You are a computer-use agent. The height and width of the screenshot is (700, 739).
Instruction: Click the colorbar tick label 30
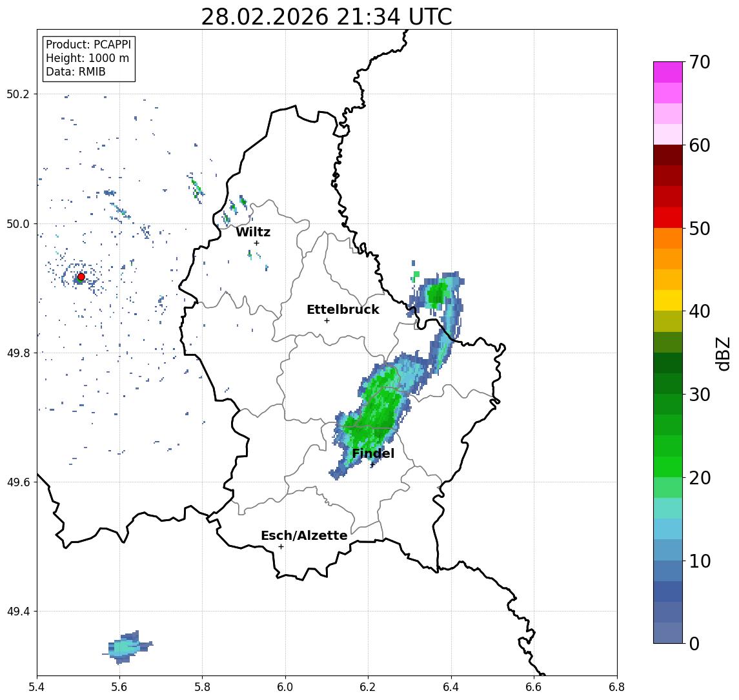pos(700,395)
